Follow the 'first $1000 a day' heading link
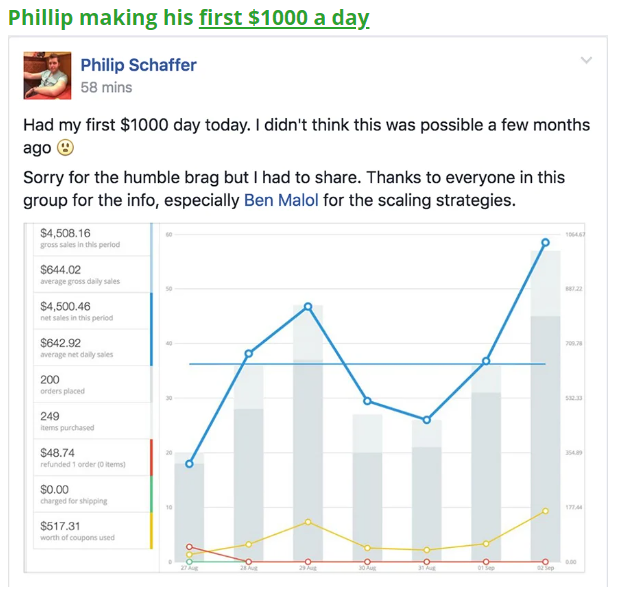 pyautogui.click(x=284, y=18)
